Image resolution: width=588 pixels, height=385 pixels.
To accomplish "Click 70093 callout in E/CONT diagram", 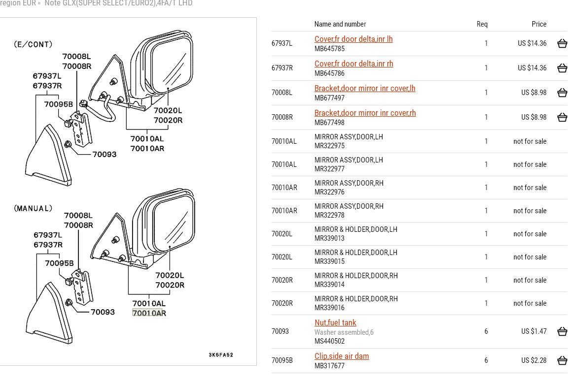I will [x=104, y=155].
